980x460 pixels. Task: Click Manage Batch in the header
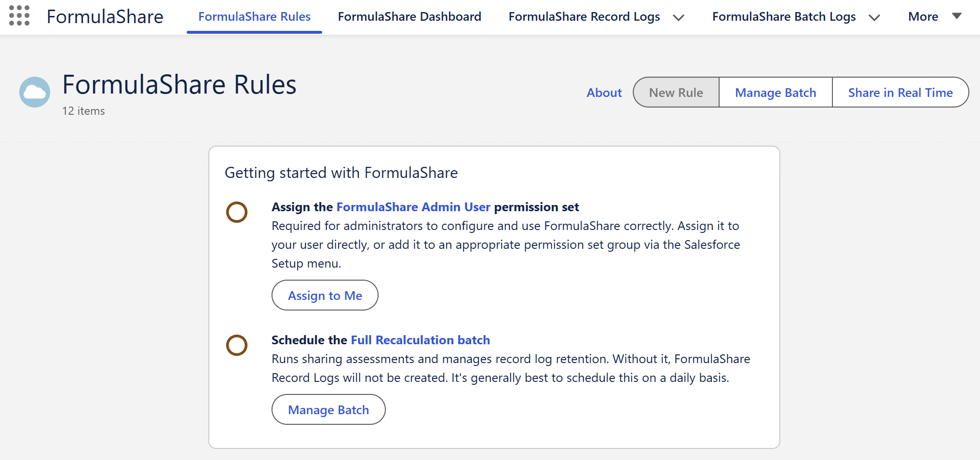coord(776,92)
